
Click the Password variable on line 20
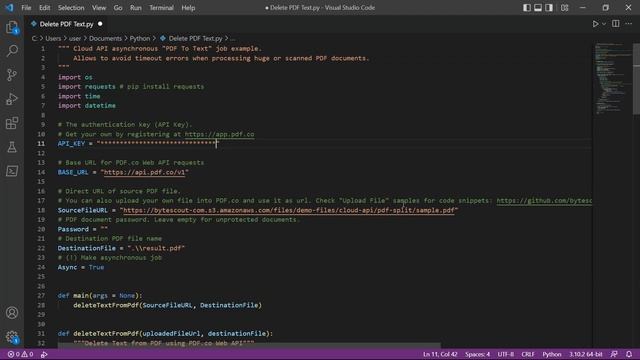(73, 229)
